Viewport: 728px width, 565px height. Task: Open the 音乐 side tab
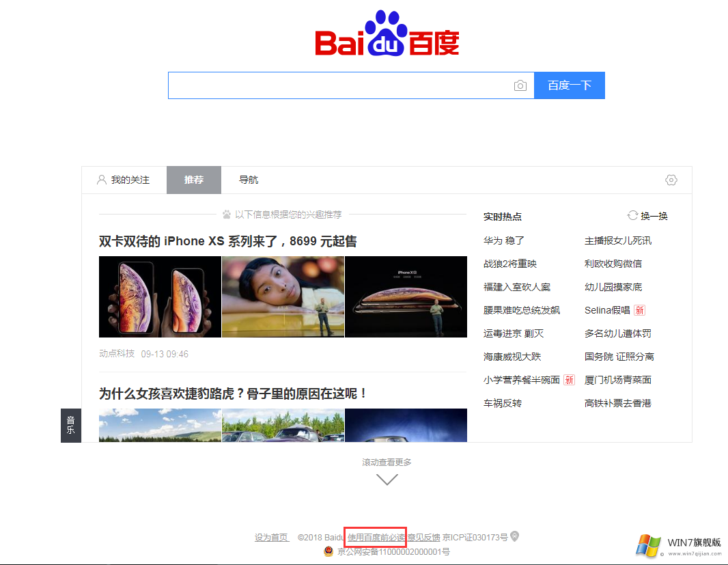pyautogui.click(x=71, y=425)
